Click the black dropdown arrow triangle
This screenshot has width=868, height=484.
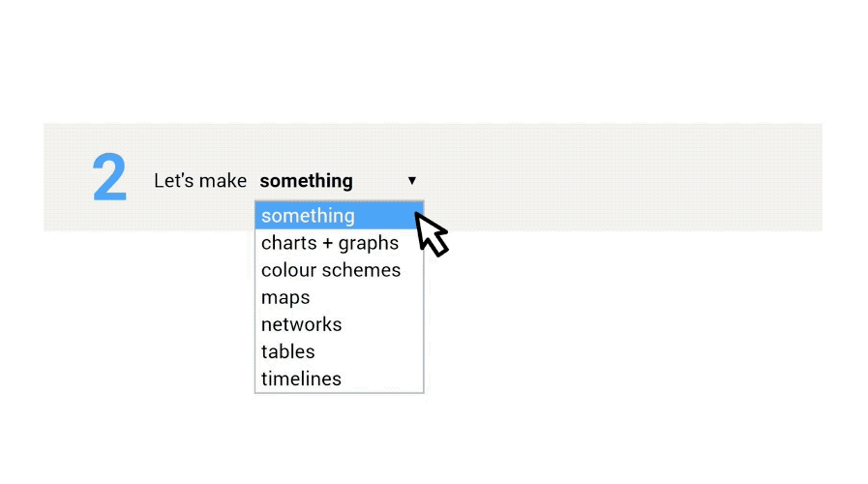click(412, 180)
